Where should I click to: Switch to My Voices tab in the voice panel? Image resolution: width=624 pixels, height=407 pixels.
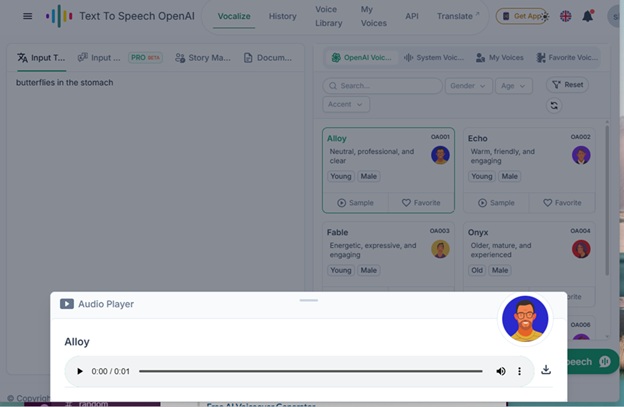[500, 58]
